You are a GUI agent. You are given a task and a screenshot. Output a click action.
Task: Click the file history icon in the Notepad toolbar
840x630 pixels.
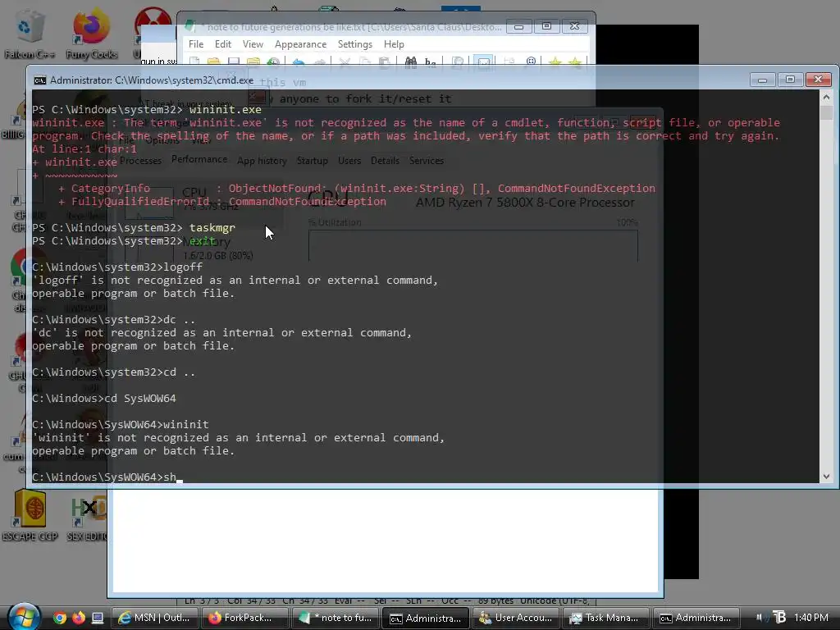pyautogui.click(x=273, y=62)
